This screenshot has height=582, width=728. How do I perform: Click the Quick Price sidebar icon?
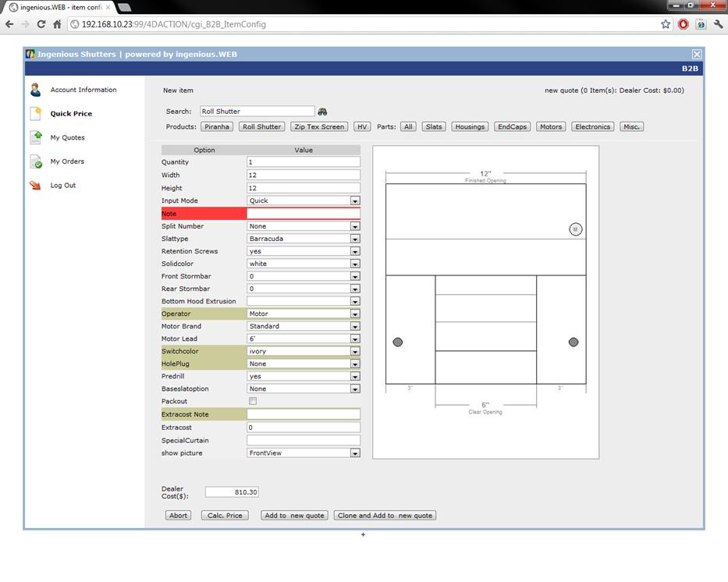click(x=36, y=114)
